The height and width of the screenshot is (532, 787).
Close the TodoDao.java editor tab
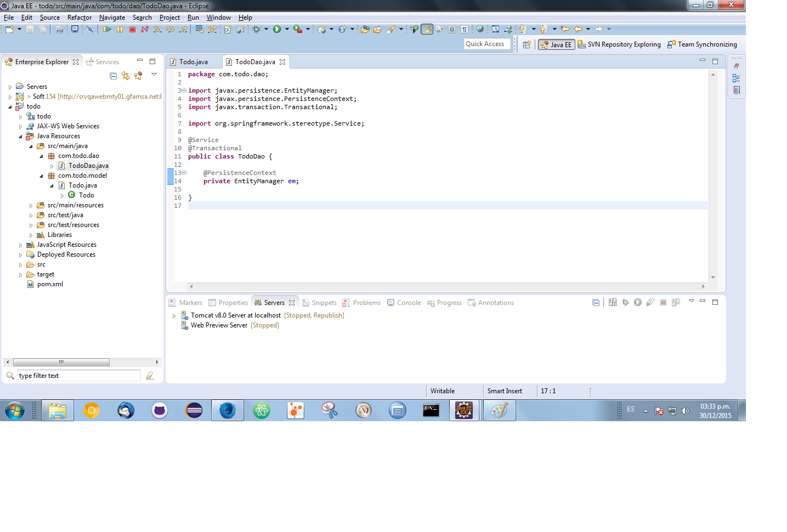pos(282,62)
